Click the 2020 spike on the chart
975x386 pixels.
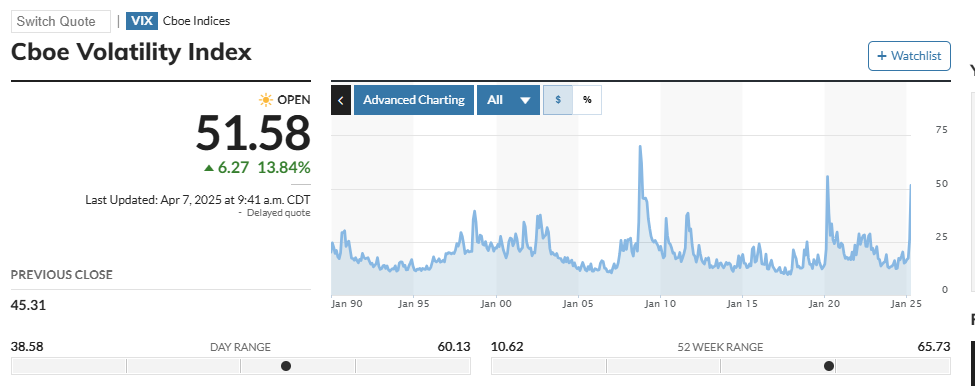(828, 177)
